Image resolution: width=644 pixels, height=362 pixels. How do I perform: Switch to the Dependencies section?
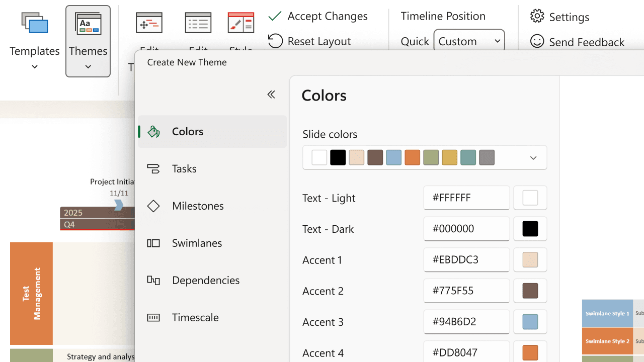pos(212,280)
